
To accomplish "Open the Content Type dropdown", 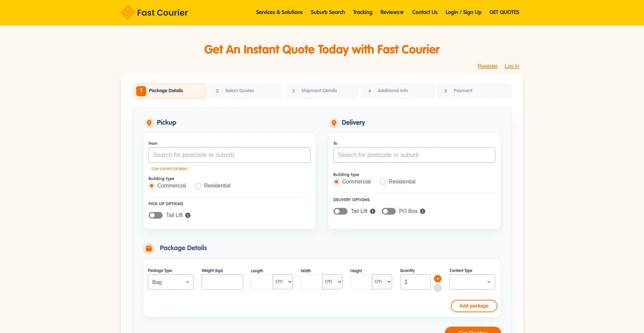I will 472,282.
